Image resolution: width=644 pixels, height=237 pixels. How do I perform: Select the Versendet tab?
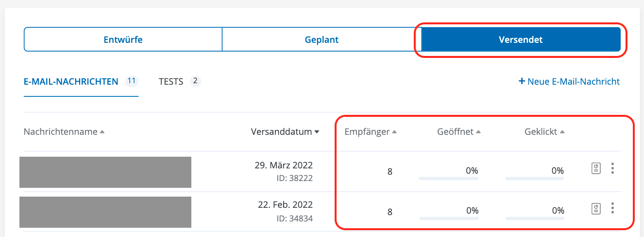(x=521, y=39)
